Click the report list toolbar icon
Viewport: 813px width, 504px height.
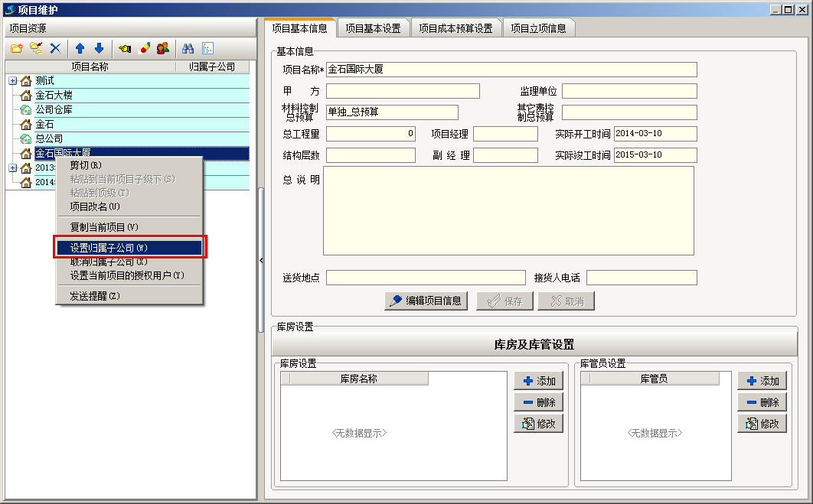click(207, 47)
